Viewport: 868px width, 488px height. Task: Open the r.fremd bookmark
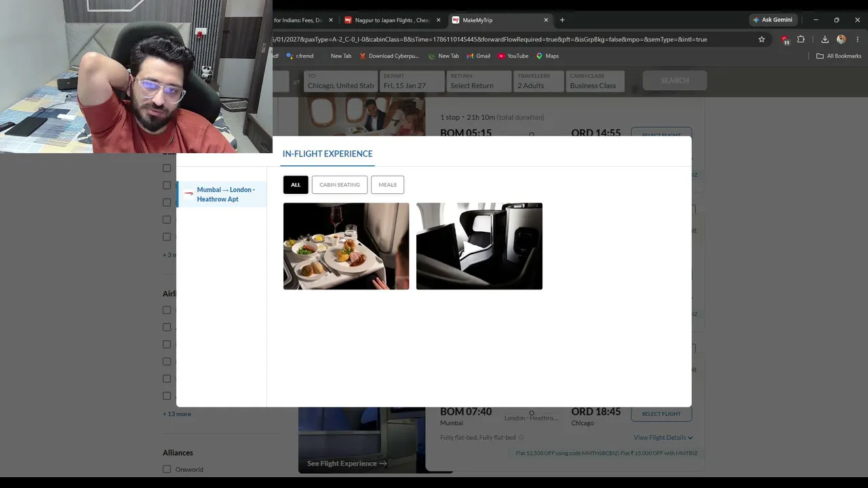300,56
